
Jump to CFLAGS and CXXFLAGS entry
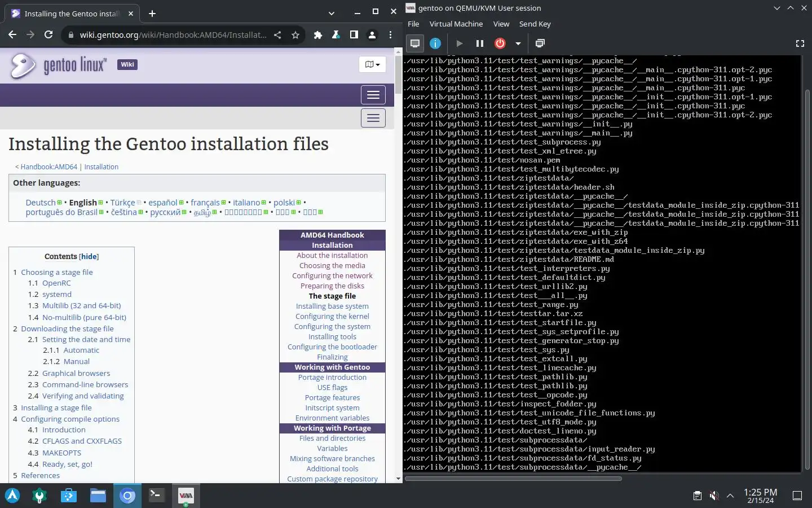[82, 441]
